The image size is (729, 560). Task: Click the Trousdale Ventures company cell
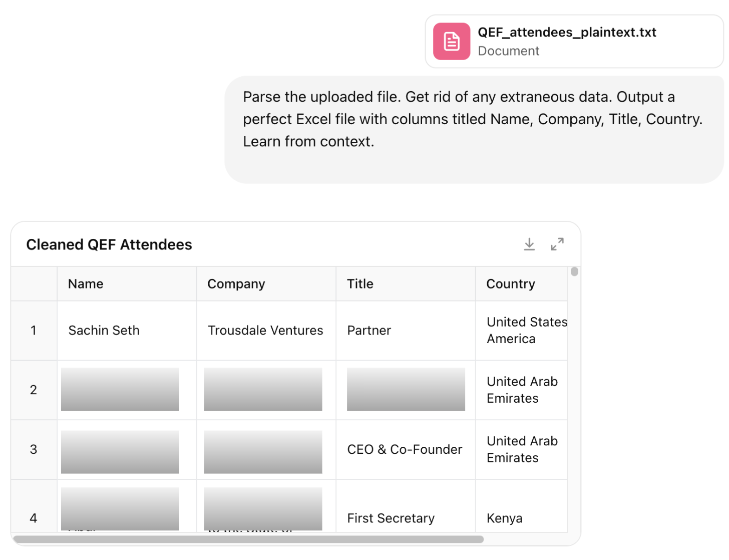point(265,331)
